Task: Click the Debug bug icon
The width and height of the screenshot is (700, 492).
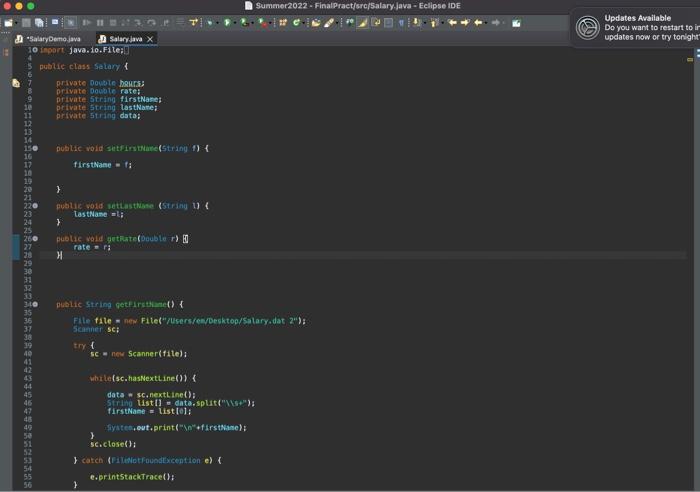Action: coord(209,22)
